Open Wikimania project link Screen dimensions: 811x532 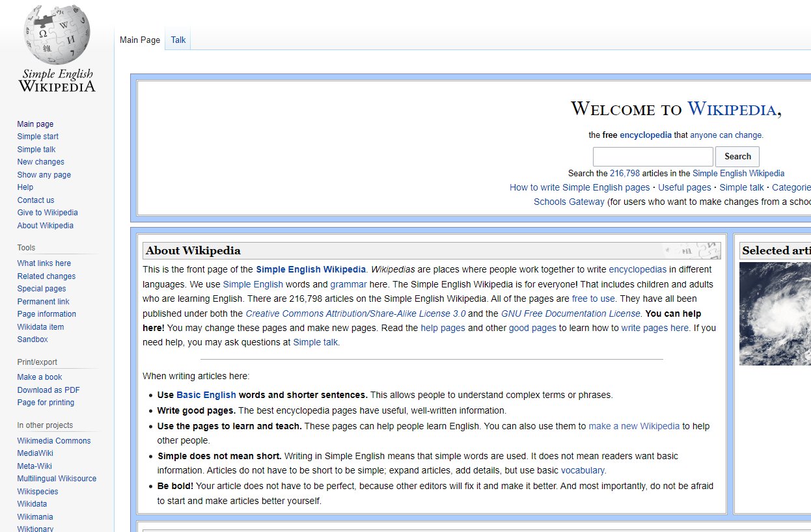click(x=35, y=517)
